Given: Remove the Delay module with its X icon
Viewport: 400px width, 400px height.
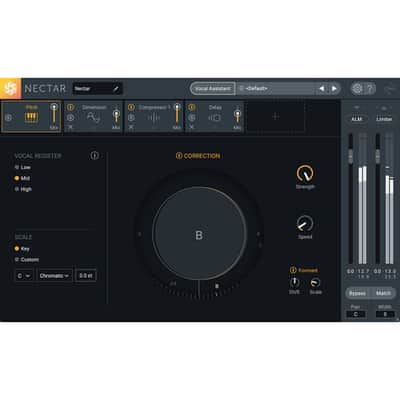Looking at the screenshot, I should [x=192, y=127].
